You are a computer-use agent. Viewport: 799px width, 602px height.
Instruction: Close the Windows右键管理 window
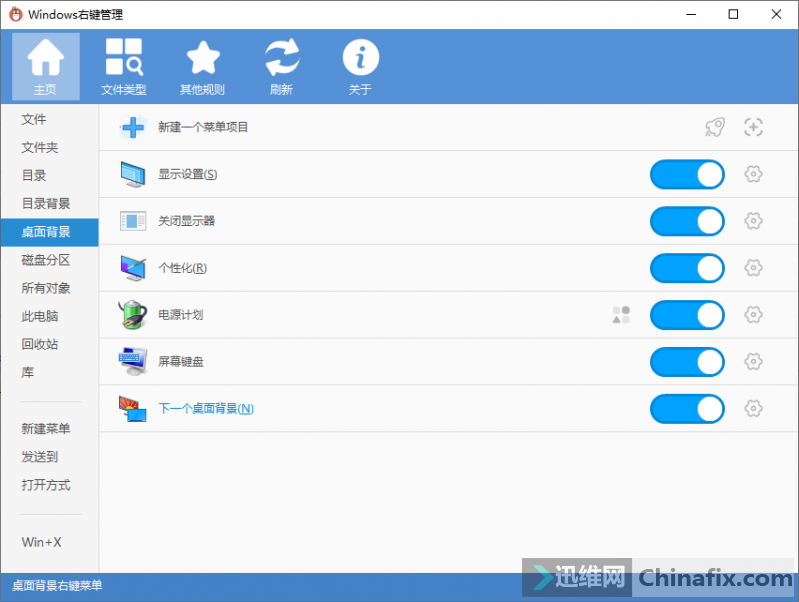tap(776, 14)
